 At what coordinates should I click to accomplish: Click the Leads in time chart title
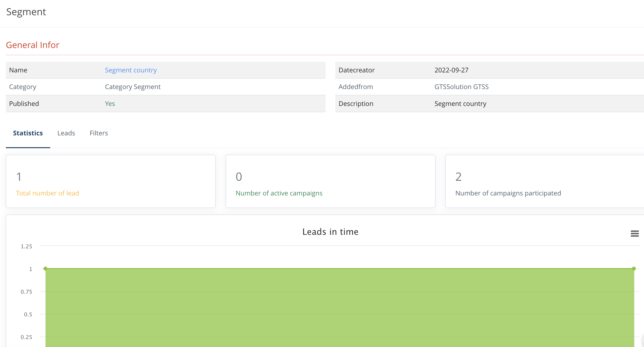point(330,232)
